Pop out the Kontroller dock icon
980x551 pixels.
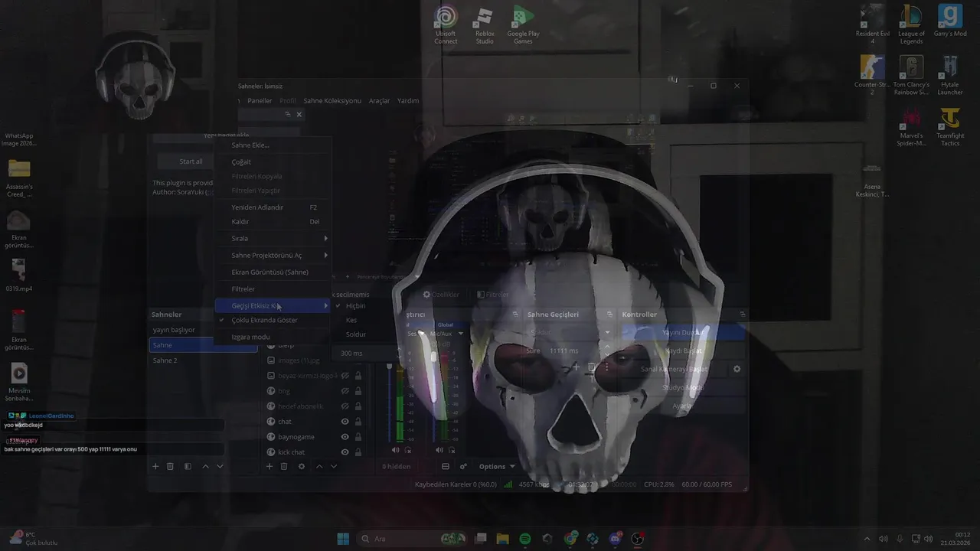(742, 315)
